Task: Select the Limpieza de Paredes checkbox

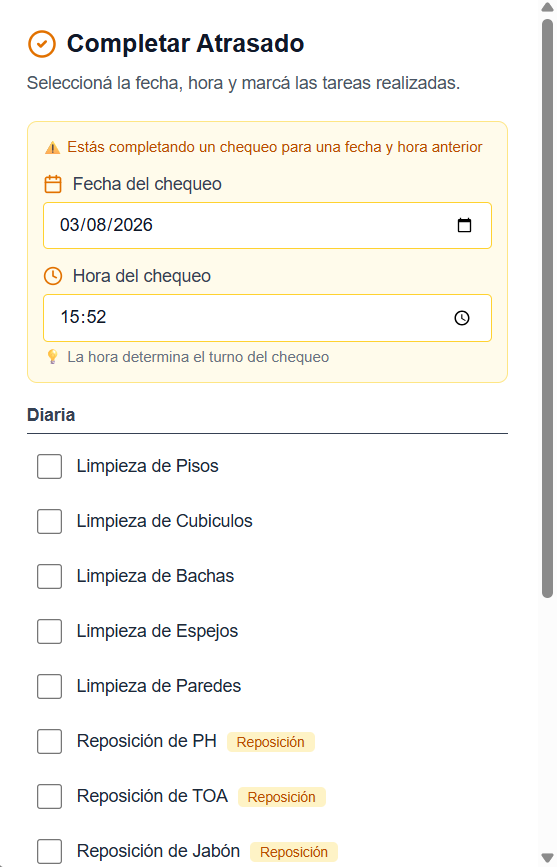Action: coord(49,686)
